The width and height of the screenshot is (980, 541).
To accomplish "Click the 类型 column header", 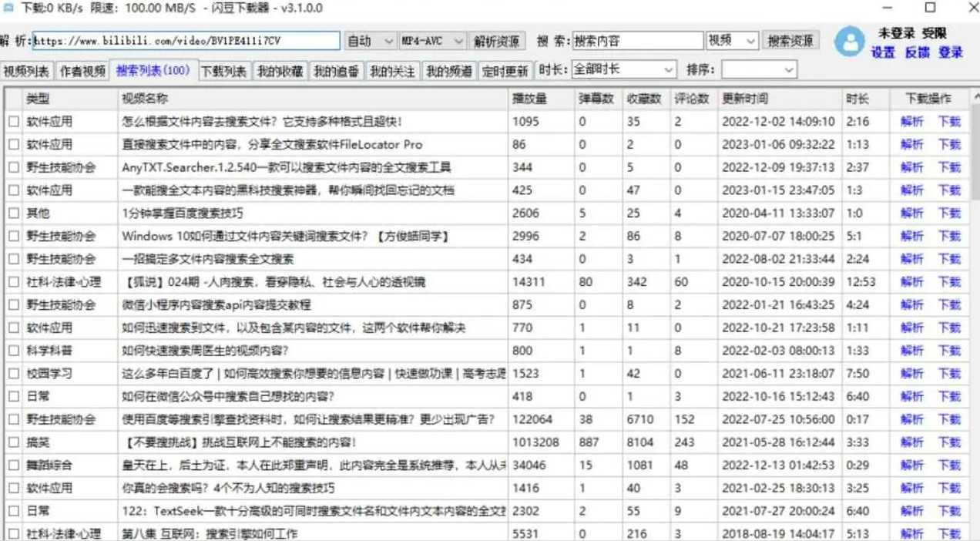I will pos(70,99).
